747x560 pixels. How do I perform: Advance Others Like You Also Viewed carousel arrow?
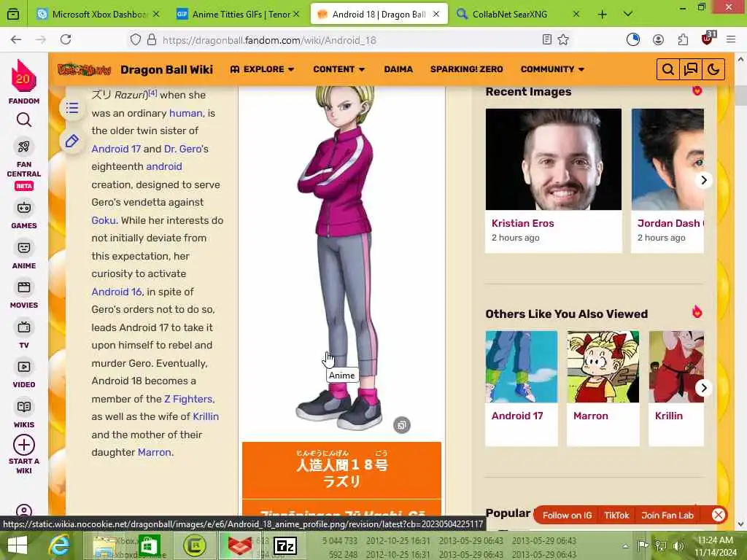coord(704,388)
